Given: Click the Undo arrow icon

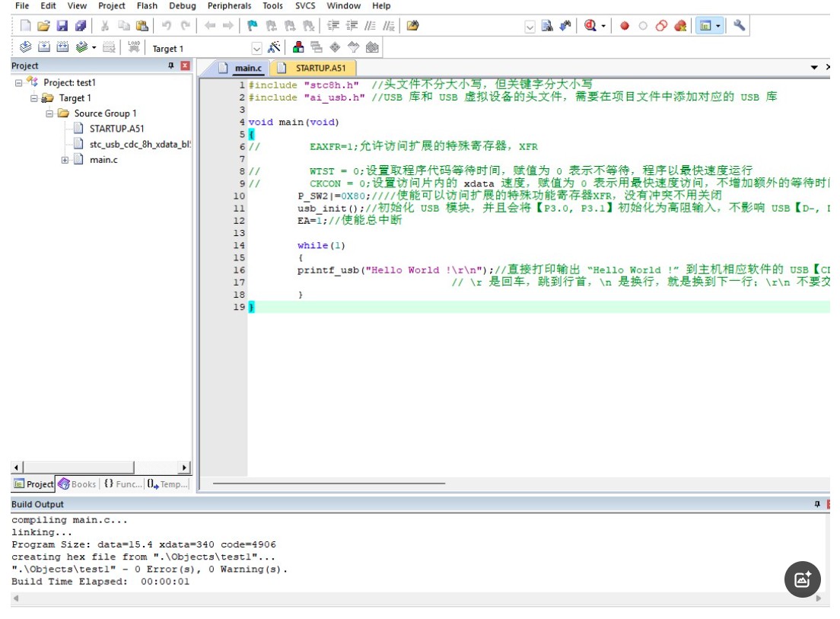Looking at the screenshot, I should tap(167, 25).
